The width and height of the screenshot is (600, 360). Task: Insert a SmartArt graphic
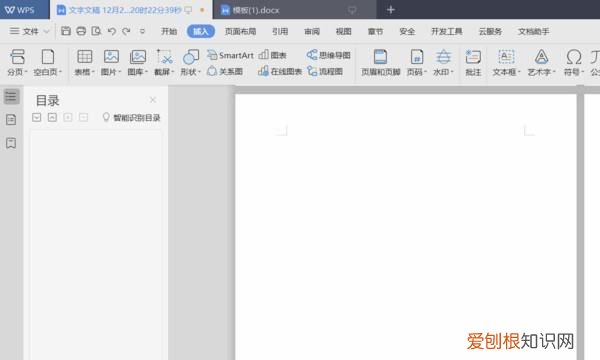230,55
